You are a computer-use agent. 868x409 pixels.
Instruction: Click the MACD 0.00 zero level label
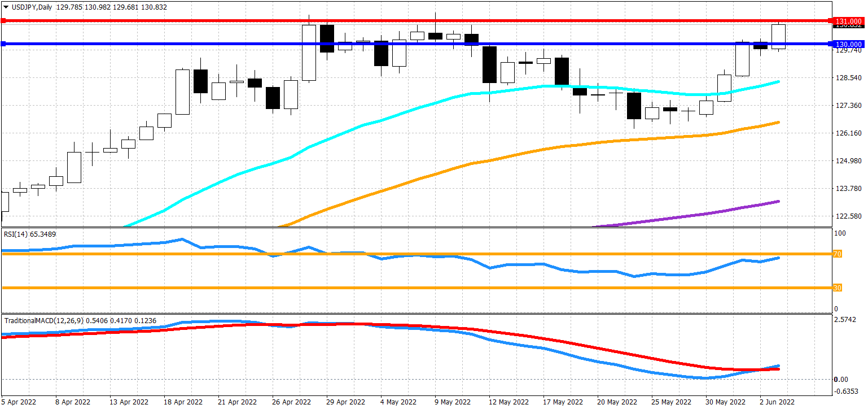841,379
